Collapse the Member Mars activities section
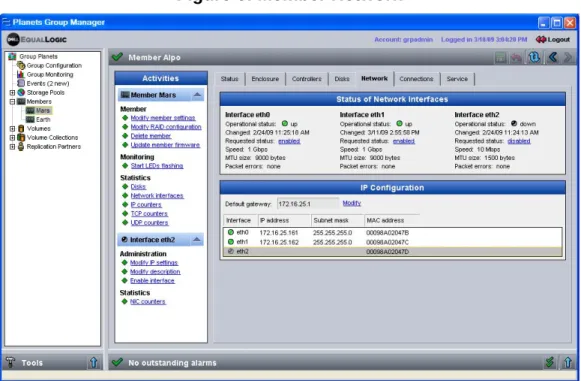The width and height of the screenshot is (581, 381). click(x=197, y=95)
